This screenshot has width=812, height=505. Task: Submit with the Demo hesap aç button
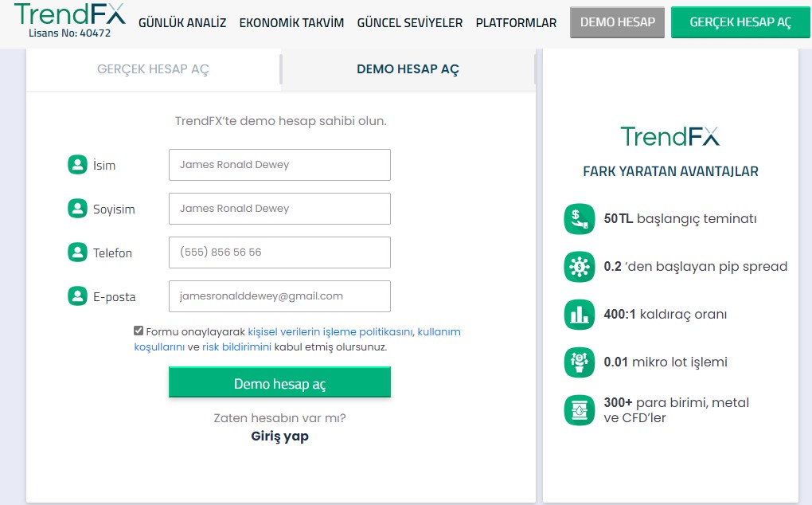279,382
